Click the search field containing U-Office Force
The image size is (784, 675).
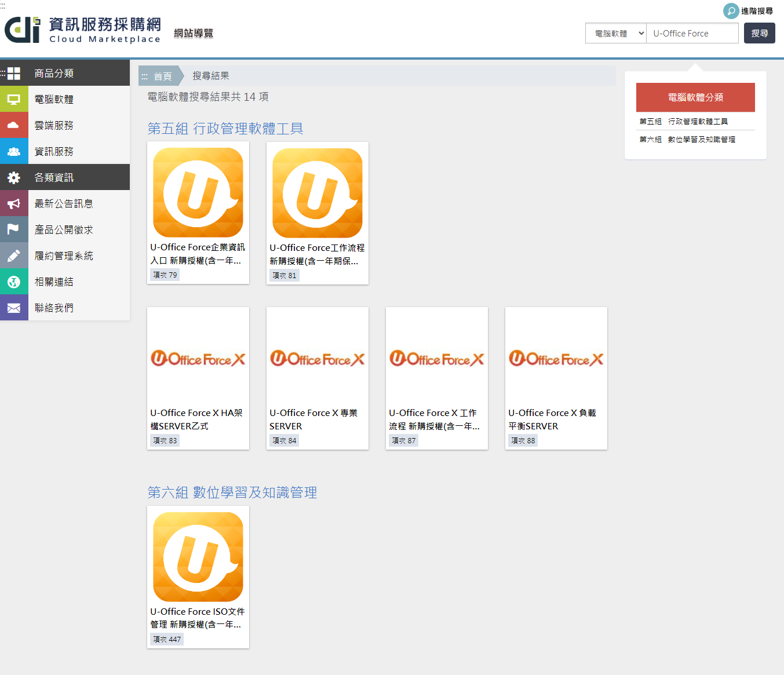[692, 33]
